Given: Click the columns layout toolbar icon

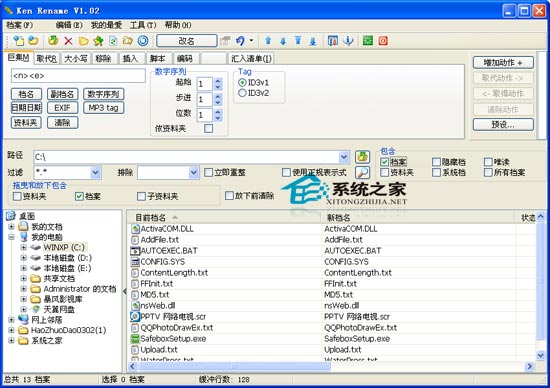Looking at the screenshot, I should 333,41.
